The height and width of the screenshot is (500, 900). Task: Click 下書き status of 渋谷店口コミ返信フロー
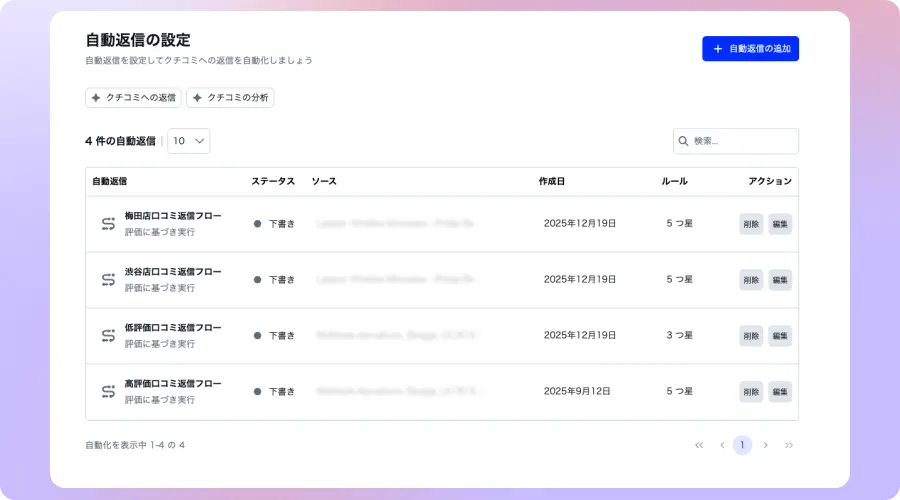(274, 280)
